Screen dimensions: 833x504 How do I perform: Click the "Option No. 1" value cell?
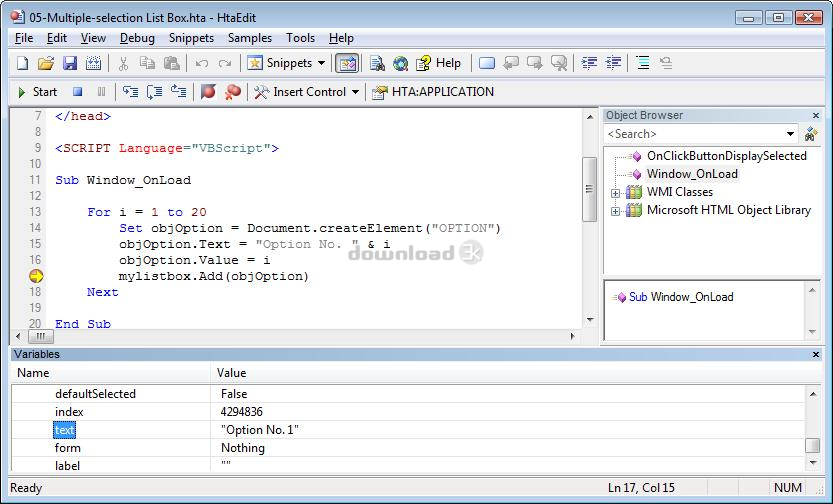260,430
